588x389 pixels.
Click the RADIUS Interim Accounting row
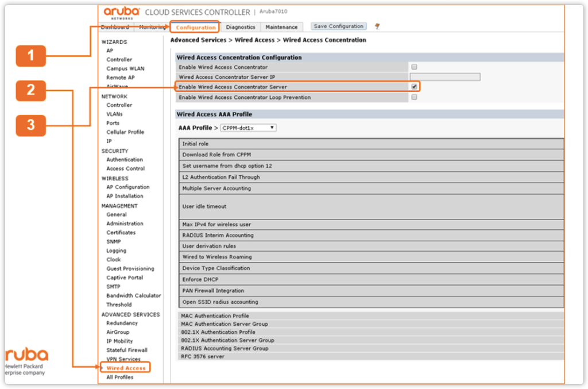(x=372, y=235)
